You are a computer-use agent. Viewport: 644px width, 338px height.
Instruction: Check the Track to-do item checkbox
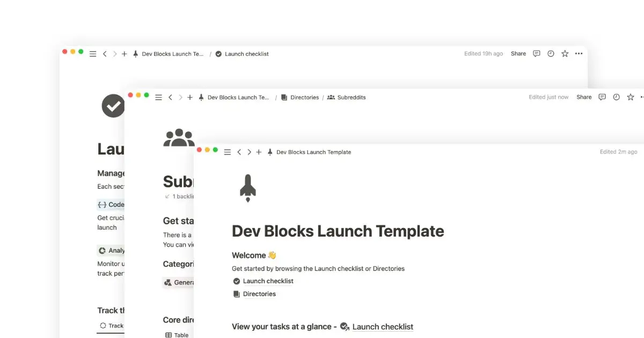tap(102, 325)
